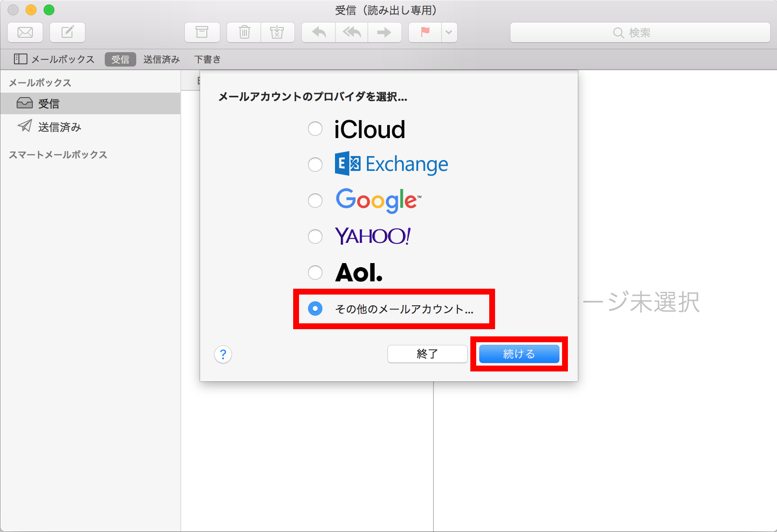Open the compose new message icon
This screenshot has height=532, width=777.
tap(67, 32)
